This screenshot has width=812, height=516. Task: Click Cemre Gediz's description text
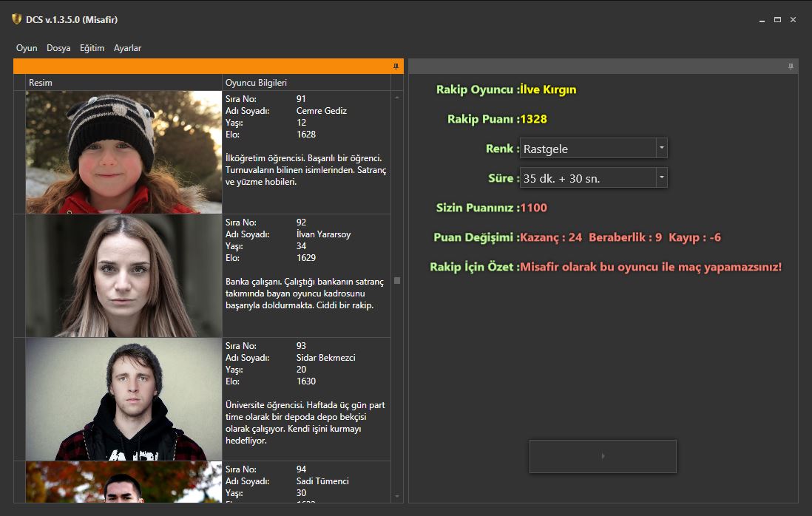306,170
